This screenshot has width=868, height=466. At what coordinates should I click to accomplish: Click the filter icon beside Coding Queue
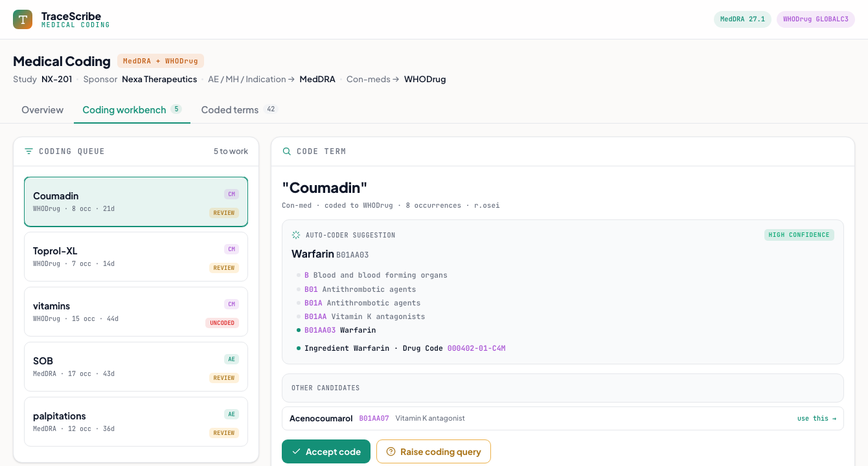tap(29, 151)
